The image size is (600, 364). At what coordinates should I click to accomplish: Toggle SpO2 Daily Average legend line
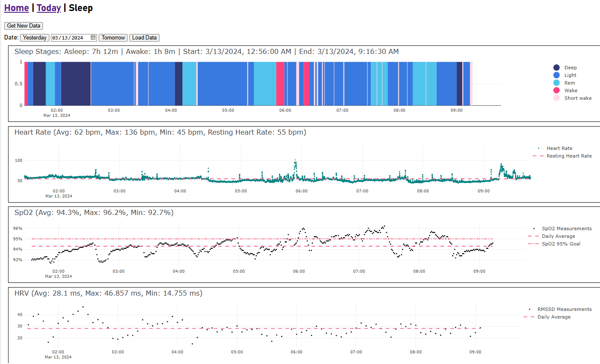point(534,236)
